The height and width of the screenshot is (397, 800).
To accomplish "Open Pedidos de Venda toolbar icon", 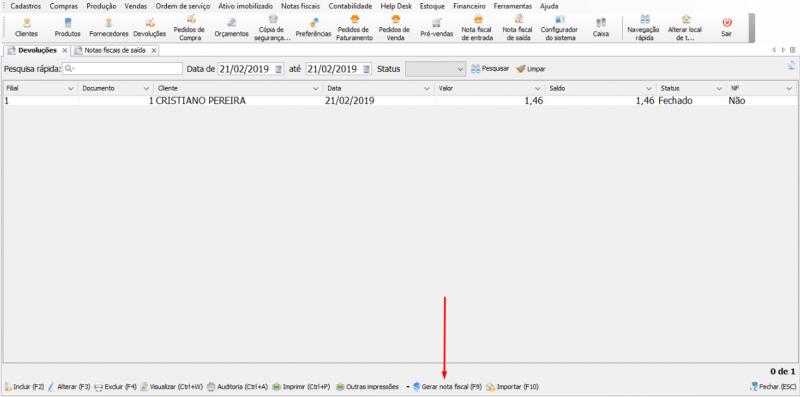I will pos(395,28).
